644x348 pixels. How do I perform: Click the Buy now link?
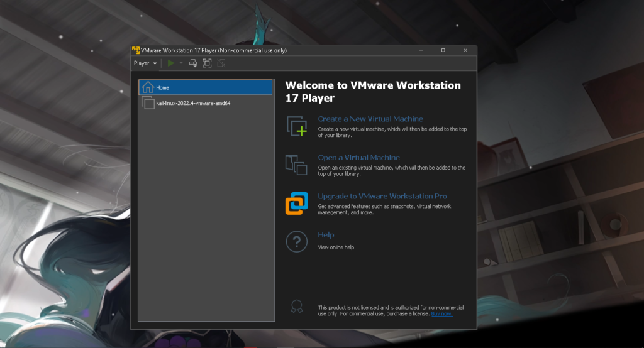click(x=442, y=314)
